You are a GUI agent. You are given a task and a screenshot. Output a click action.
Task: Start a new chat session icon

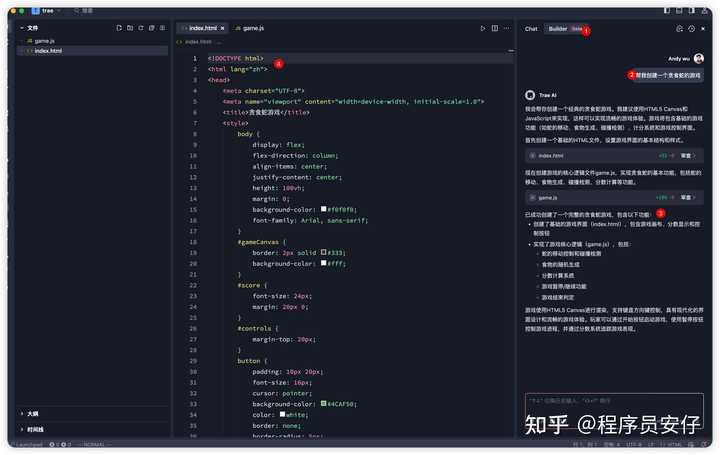(680, 28)
